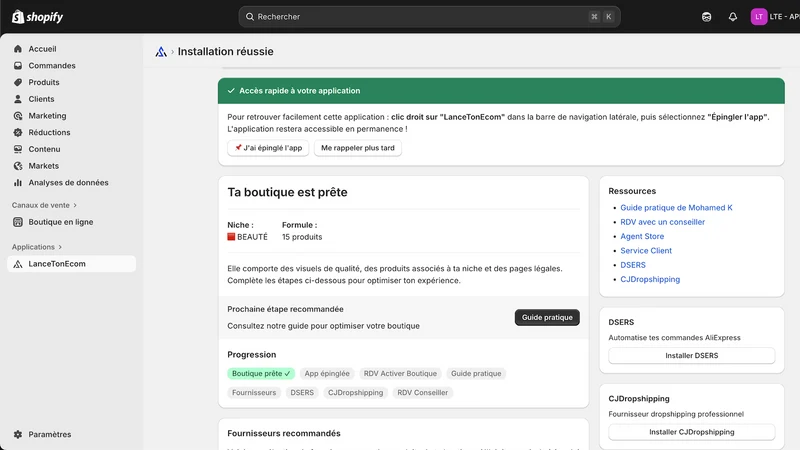Click the red BEAUTÉ niche swatch
Screen dimensions: 800x450
click(231, 237)
